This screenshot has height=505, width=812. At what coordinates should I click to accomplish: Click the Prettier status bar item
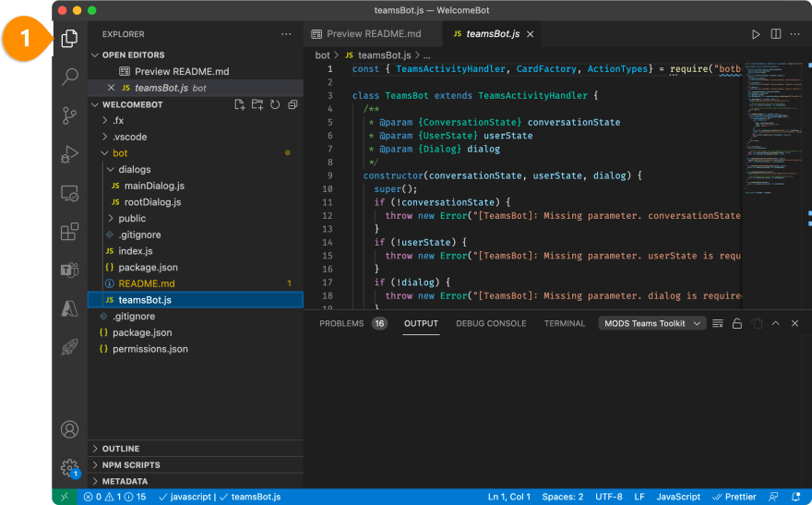point(734,497)
